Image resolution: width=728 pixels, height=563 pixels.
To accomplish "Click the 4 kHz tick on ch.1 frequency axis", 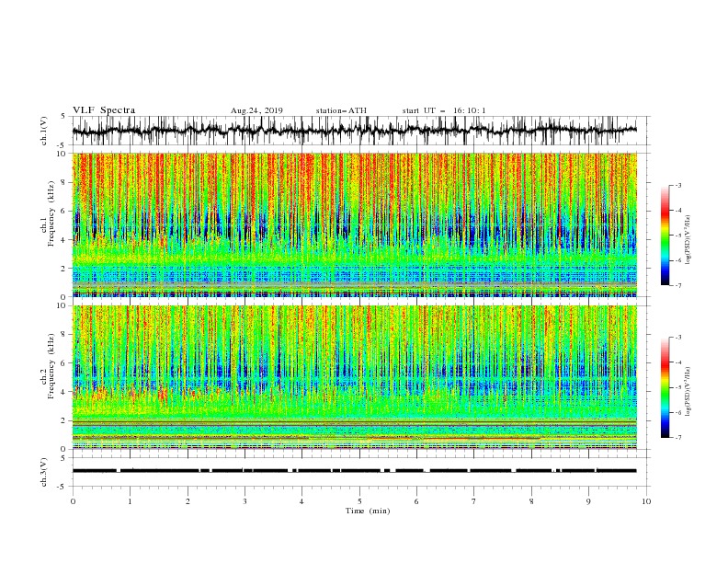I will tap(64, 240).
